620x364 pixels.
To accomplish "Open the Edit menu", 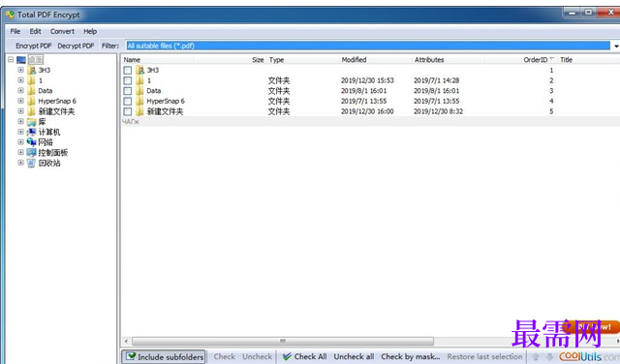I will click(35, 31).
